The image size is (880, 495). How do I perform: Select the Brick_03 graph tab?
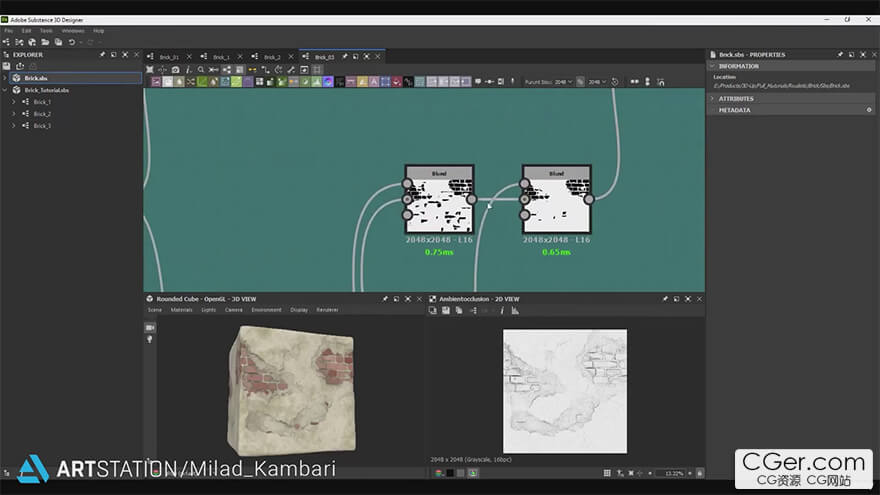(324, 57)
